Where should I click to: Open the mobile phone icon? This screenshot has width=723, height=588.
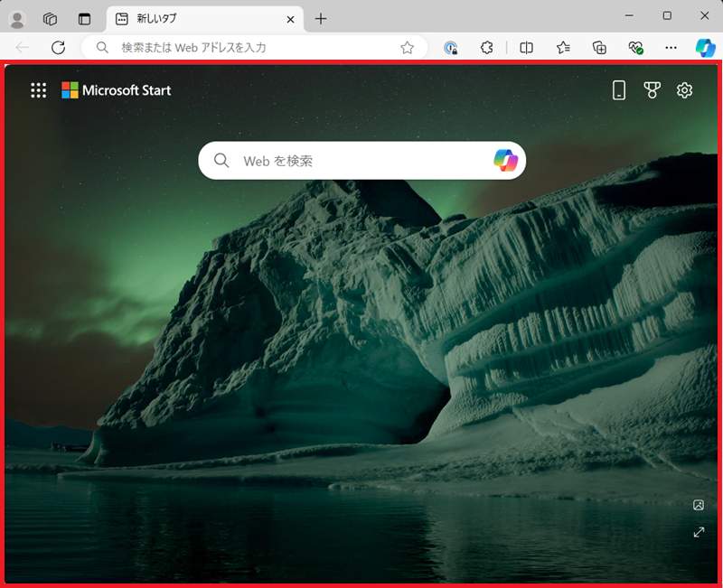coord(619,90)
